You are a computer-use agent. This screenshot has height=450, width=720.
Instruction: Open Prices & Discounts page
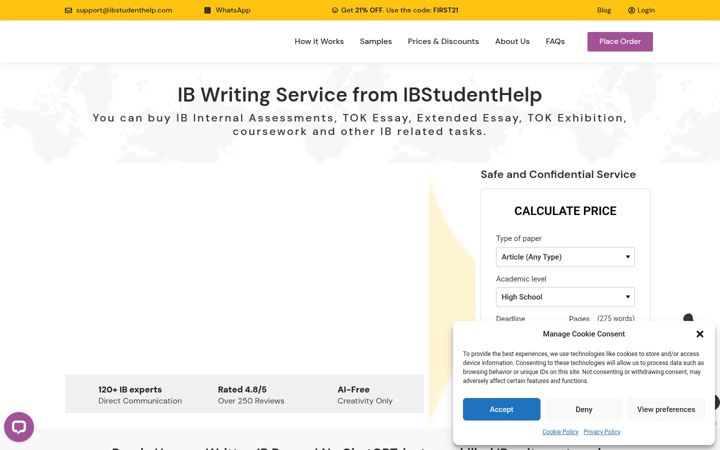tap(443, 41)
